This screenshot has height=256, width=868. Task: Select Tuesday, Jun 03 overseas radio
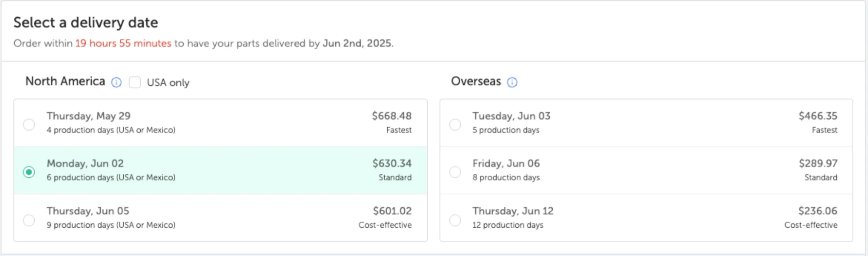point(455,125)
